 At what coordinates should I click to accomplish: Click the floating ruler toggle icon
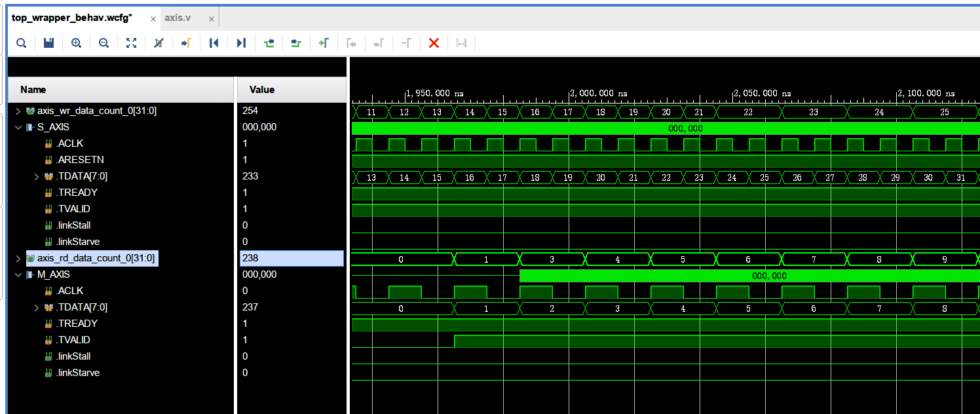pyautogui.click(x=461, y=43)
